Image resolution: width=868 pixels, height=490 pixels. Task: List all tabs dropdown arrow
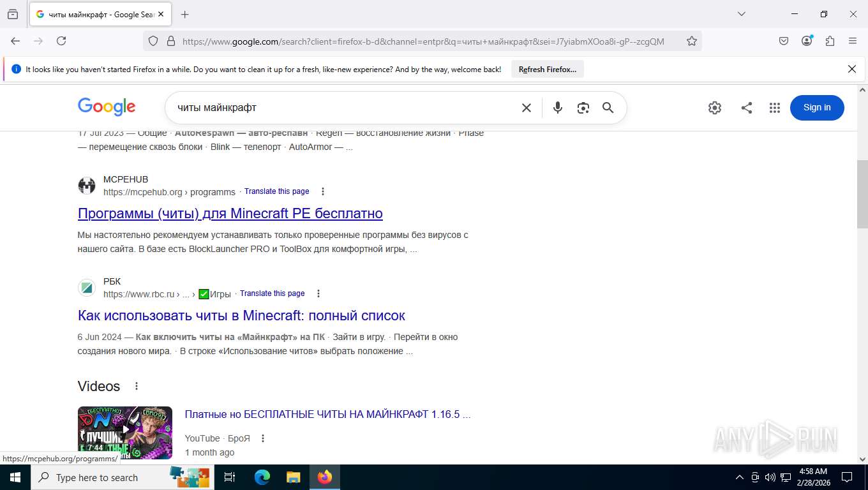coord(742,14)
